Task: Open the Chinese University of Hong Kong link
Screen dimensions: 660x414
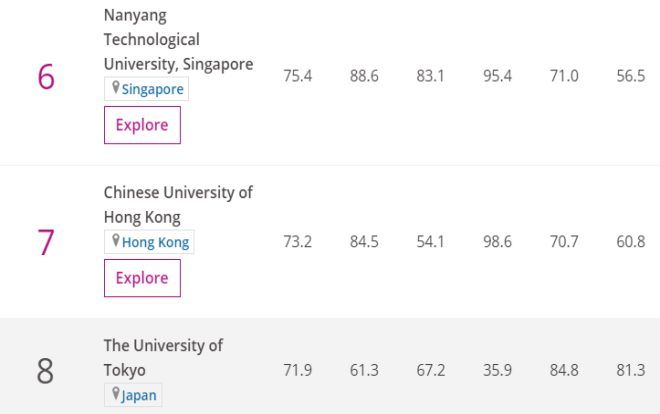Action: [178, 204]
